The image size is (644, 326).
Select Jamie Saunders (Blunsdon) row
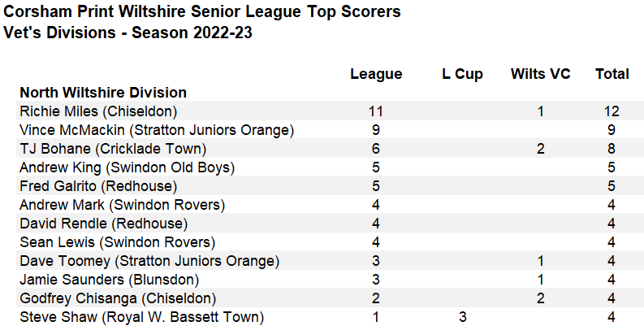[330, 280]
